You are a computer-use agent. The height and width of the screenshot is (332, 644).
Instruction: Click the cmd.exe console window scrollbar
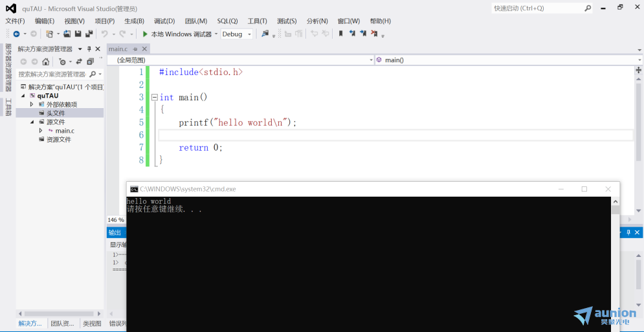[616, 264]
